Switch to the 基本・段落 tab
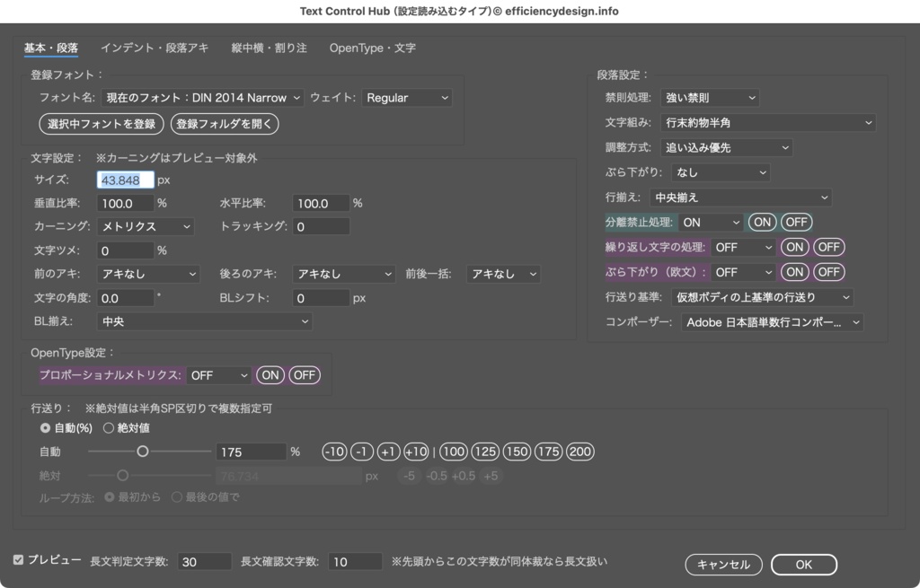Viewport: 920px width, 588px height. 51,48
